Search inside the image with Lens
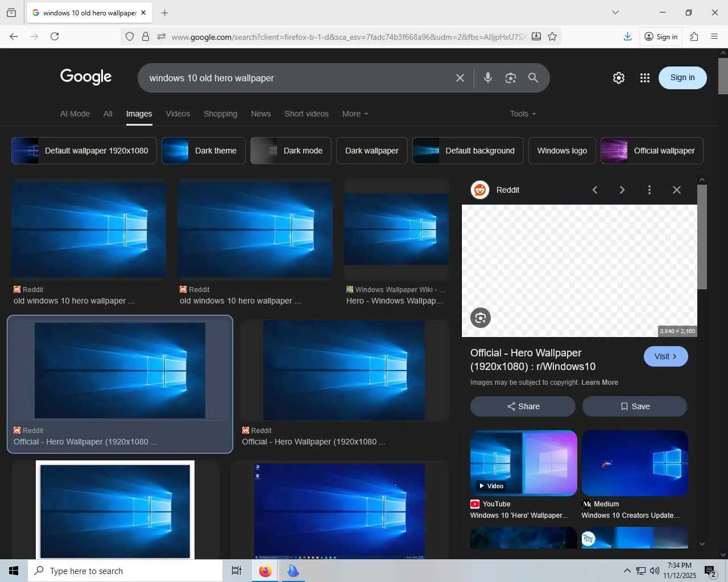 (x=481, y=318)
